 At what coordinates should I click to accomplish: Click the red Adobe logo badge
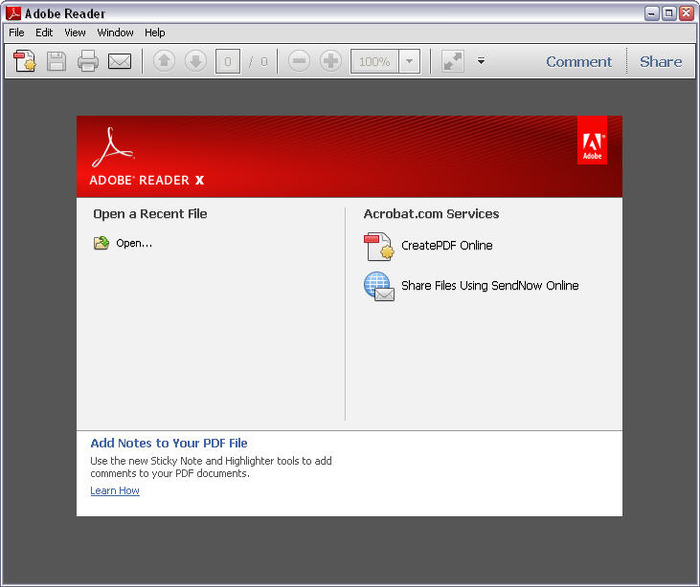[592, 141]
